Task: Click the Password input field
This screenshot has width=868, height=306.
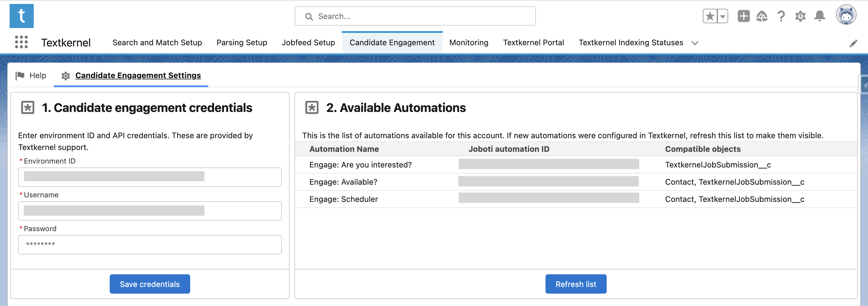Action: (149, 245)
